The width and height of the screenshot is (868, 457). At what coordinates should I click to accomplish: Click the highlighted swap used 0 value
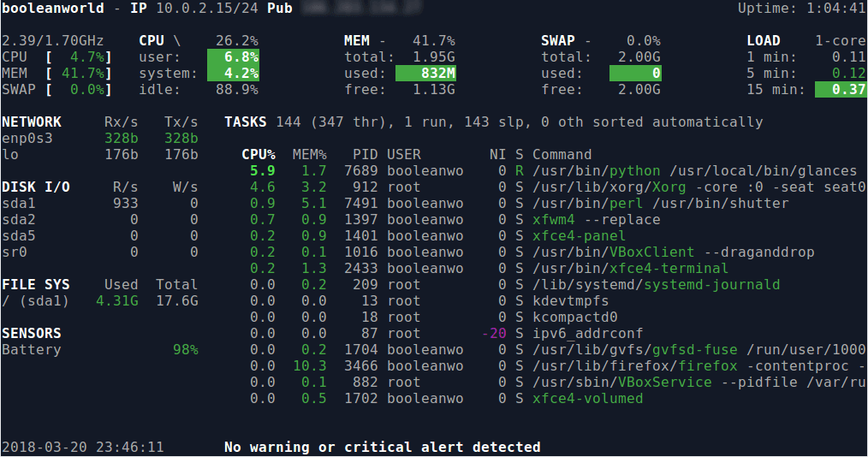click(635, 73)
